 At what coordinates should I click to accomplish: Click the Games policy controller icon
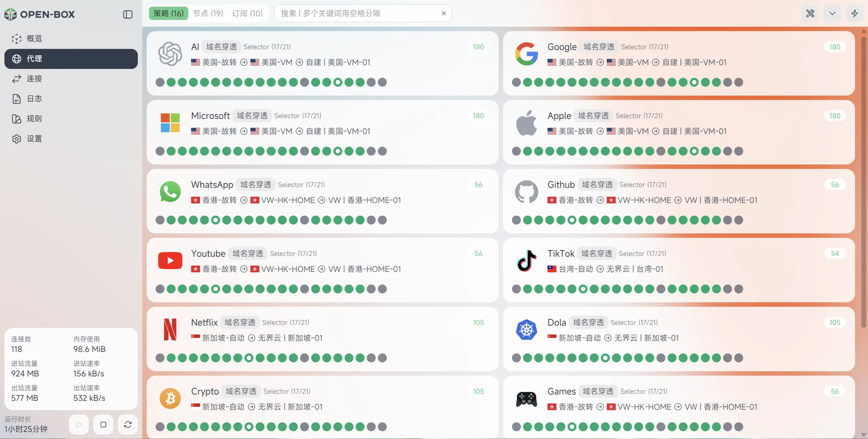(x=526, y=399)
